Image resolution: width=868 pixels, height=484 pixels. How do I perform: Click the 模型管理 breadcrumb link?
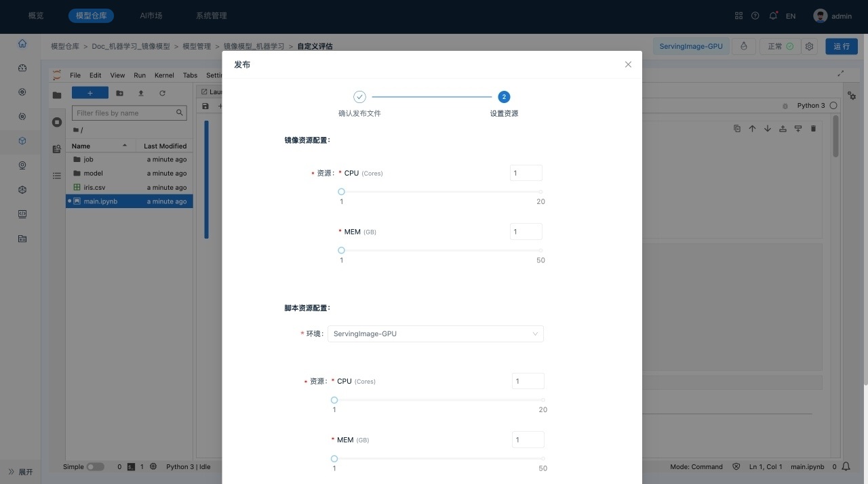pyautogui.click(x=197, y=47)
